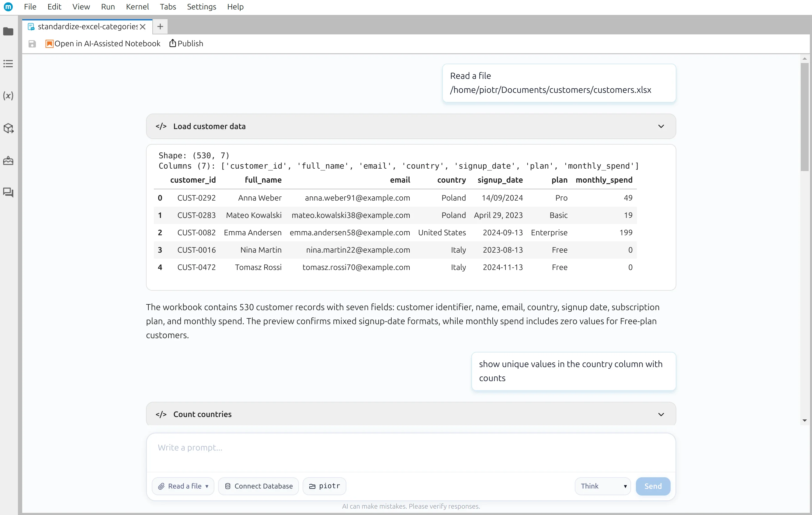812x515 pixels.
Task: Click the plan column header
Action: pyautogui.click(x=560, y=180)
